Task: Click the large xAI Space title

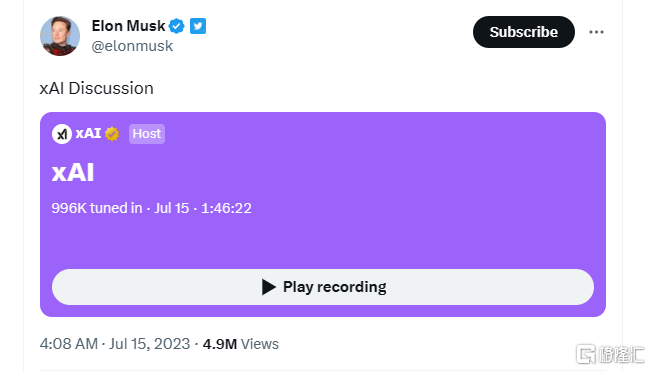Action: click(x=73, y=172)
